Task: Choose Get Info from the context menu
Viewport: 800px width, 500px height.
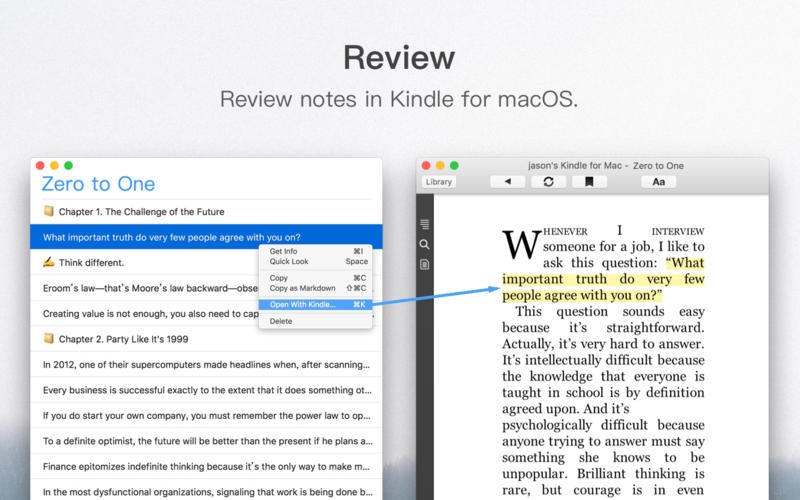Action: point(316,251)
